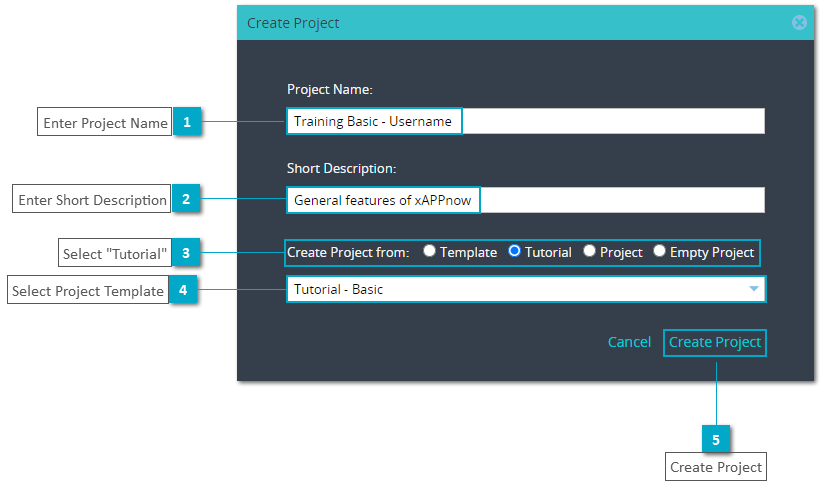Open the Tutorial - Basic dropdown
The height and width of the screenshot is (493, 823).
pyautogui.click(x=526, y=289)
